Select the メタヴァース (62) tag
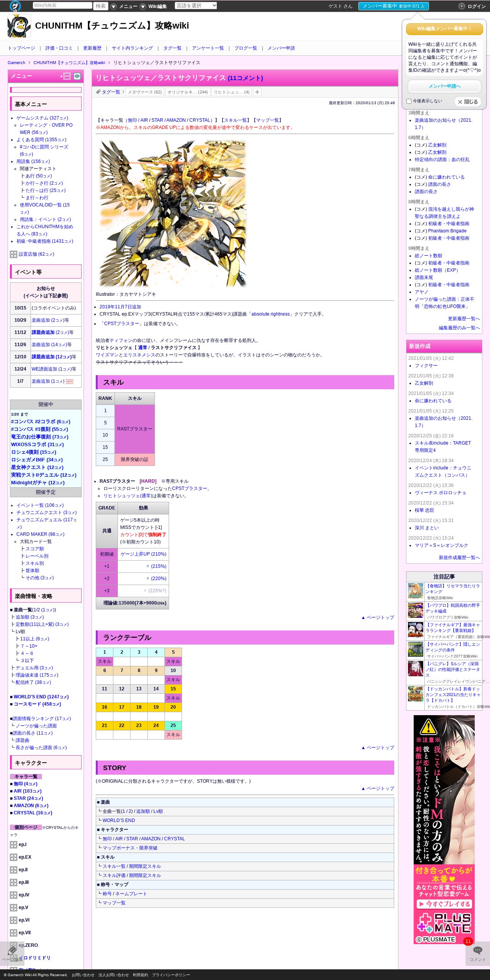The image size is (490, 980). click(x=145, y=92)
